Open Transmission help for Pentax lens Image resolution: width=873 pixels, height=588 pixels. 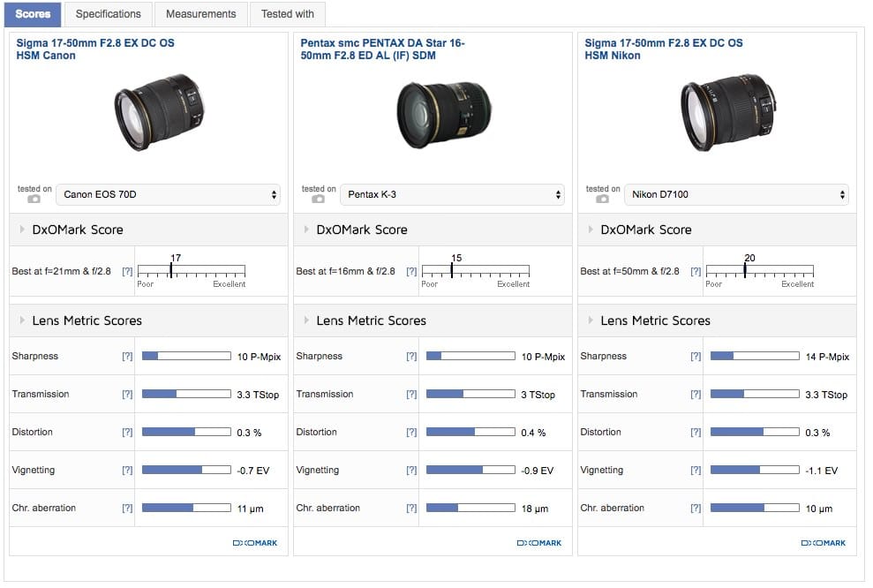(411, 395)
